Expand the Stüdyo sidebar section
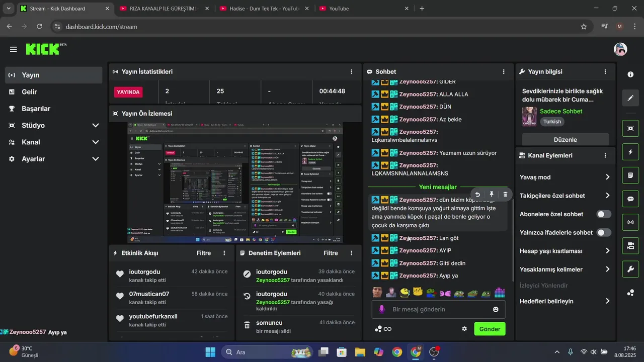 point(54,125)
